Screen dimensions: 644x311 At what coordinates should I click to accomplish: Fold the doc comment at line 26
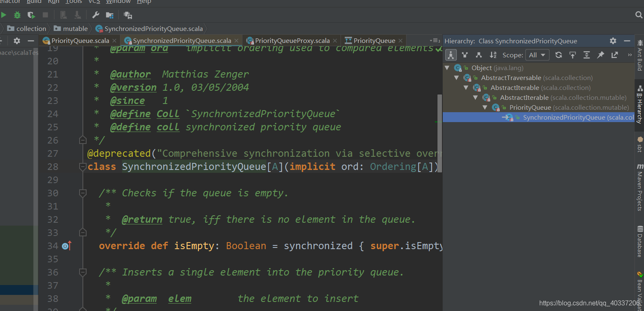pos(83,140)
